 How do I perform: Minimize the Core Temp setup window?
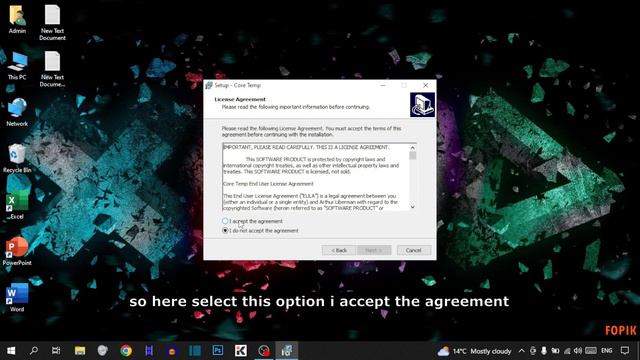[383, 85]
